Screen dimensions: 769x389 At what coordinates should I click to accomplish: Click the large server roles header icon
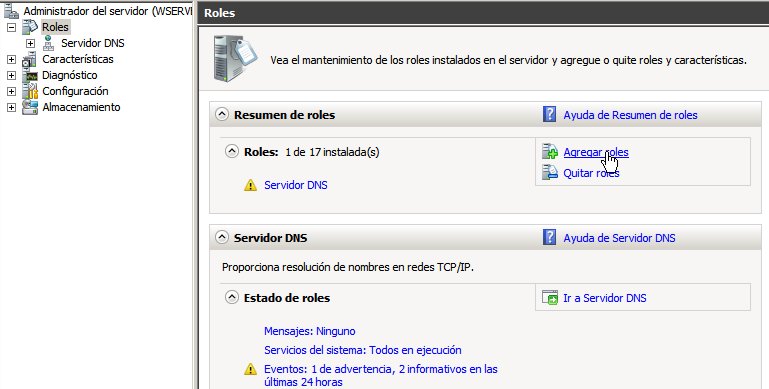click(x=234, y=58)
